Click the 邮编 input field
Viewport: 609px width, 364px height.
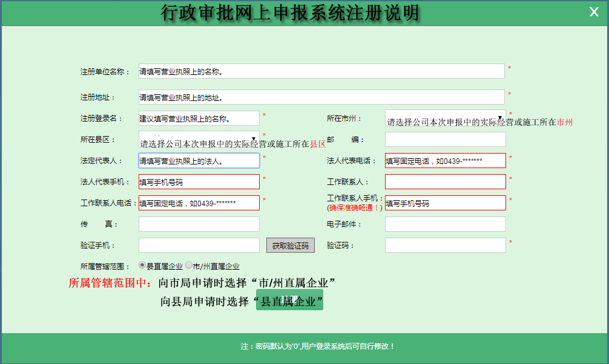click(445, 140)
